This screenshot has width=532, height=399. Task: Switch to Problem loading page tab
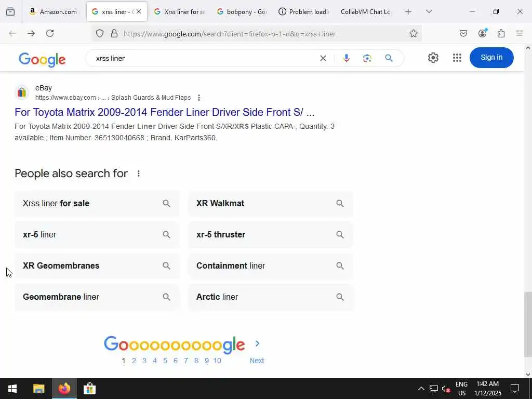pos(304,12)
